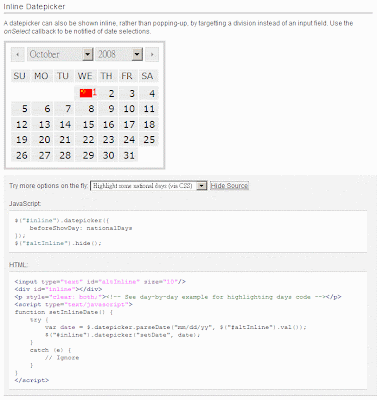Image resolution: width=377 pixels, height=400 pixels.
Task: Go to next month arrow
Action: (x=152, y=55)
